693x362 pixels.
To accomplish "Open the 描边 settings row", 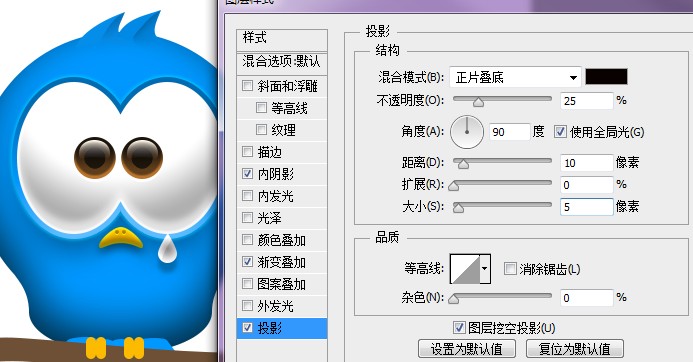I will (x=282, y=152).
